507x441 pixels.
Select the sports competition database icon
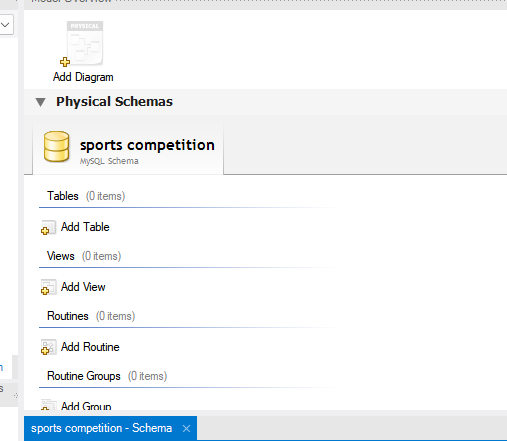(57, 147)
